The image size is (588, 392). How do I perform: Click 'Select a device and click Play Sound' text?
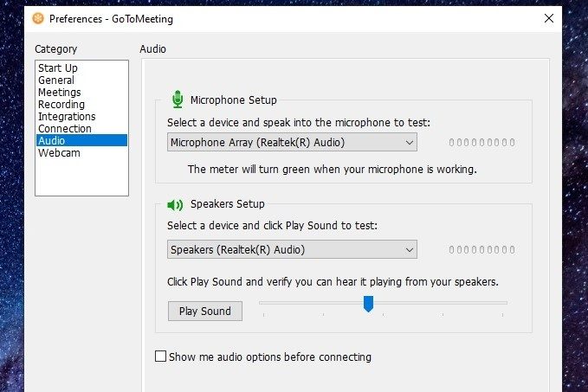tap(272, 226)
